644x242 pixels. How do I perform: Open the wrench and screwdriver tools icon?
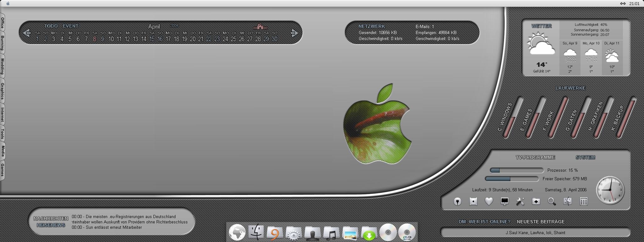coord(520,201)
